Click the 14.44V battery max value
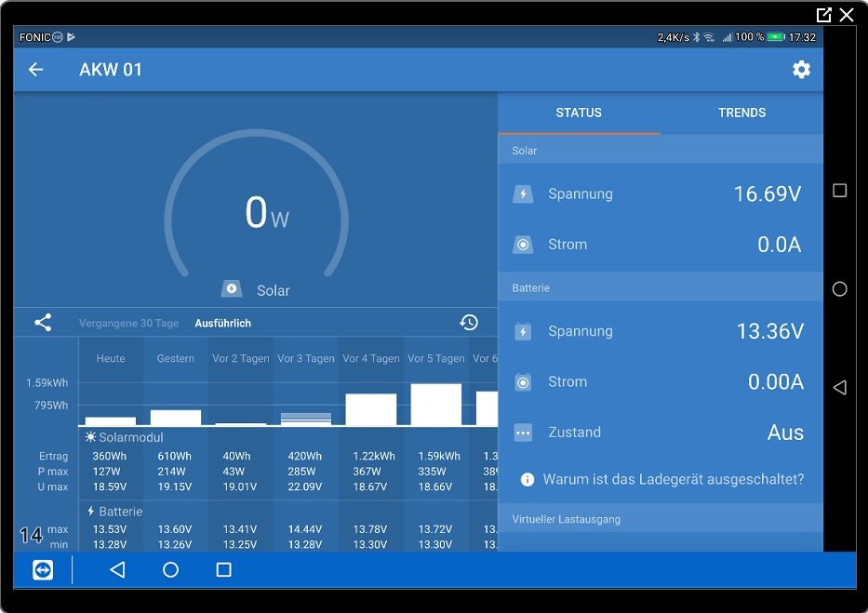Viewport: 868px width, 613px height. (305, 529)
